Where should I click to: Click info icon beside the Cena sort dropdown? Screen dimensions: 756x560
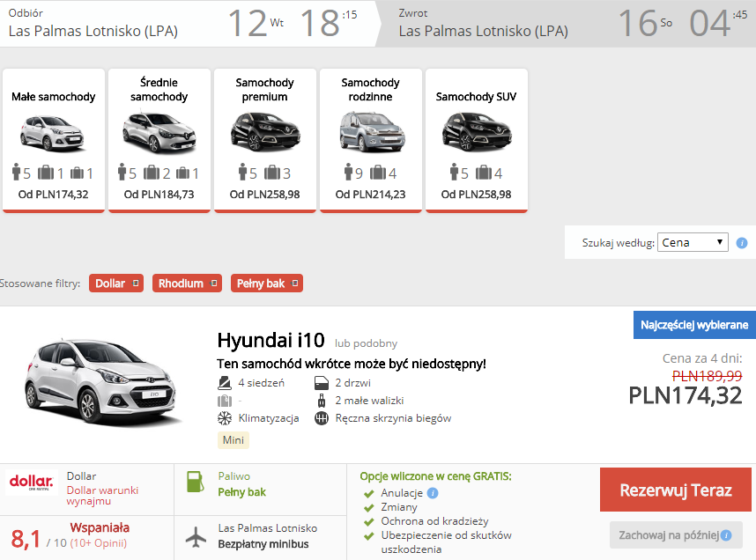(x=742, y=243)
